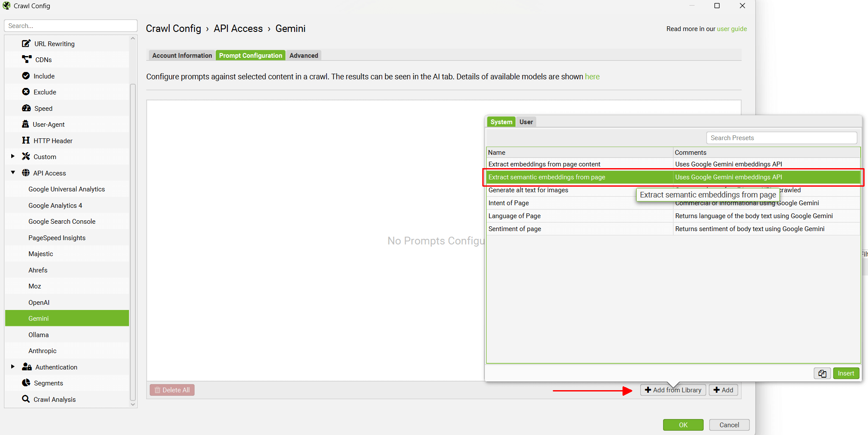Click the copy preset icon beside Insert
The image size is (868, 435).
coord(822,373)
